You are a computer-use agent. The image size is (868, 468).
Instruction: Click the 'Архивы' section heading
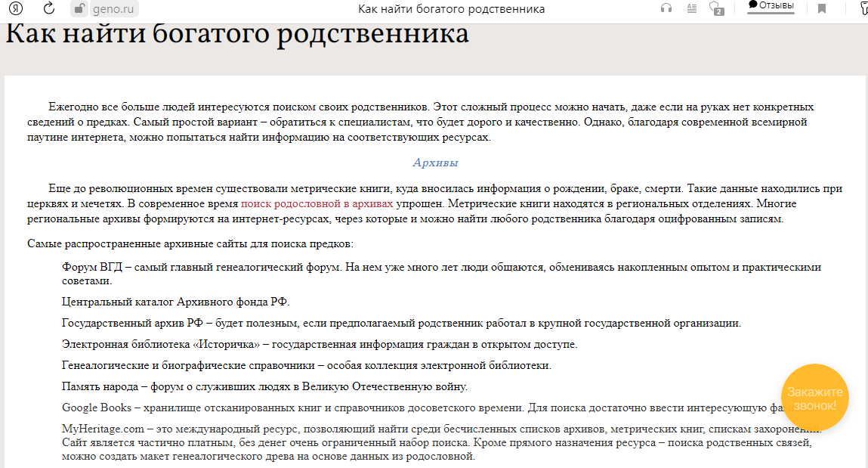(x=435, y=163)
